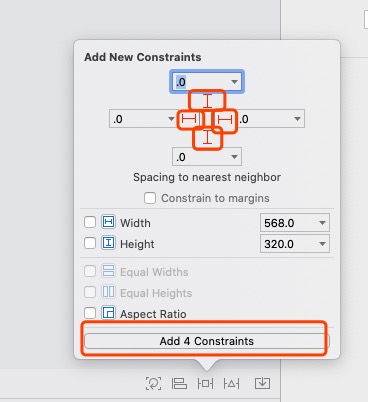368x402 pixels.
Task: Click the Update Frames icon in bottom bar
Action: coord(153,384)
